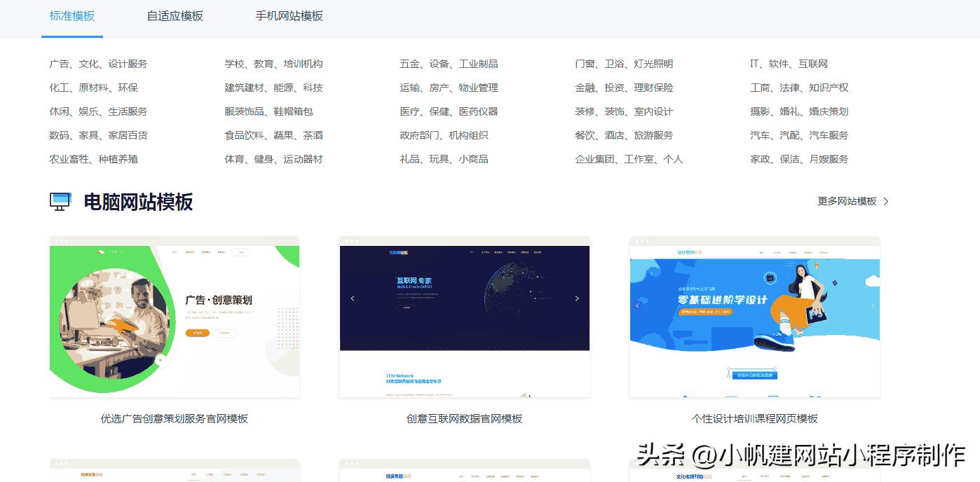Click the left carousel arrow on 零基础进阶学设计 template

pos(638,305)
